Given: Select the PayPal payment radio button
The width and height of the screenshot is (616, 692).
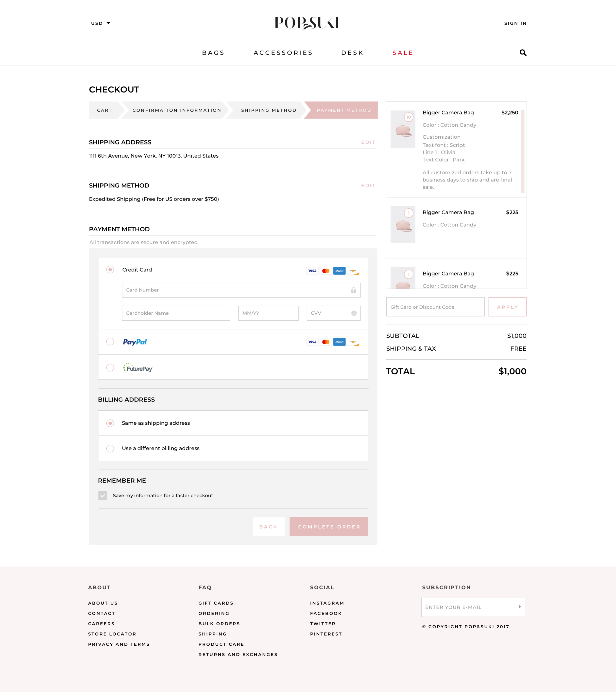Looking at the screenshot, I should coord(110,341).
